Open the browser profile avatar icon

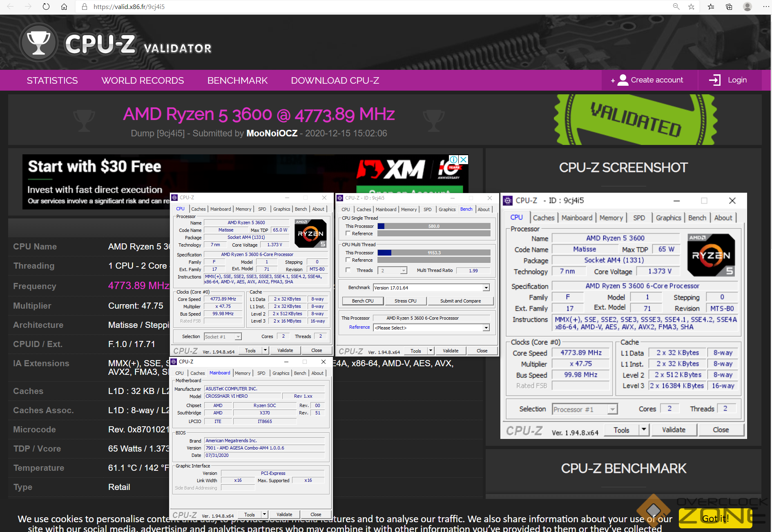747,7
